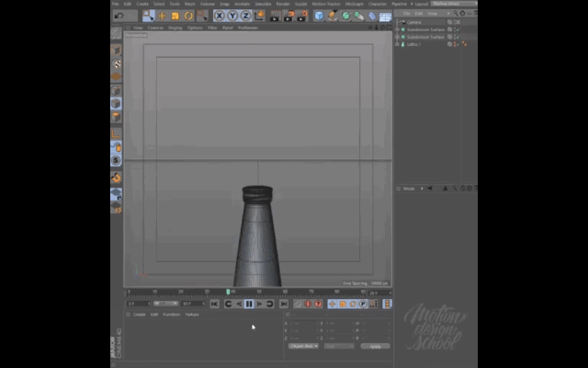
Task: Toggle the X axis lock icon
Action: [x=220, y=16]
